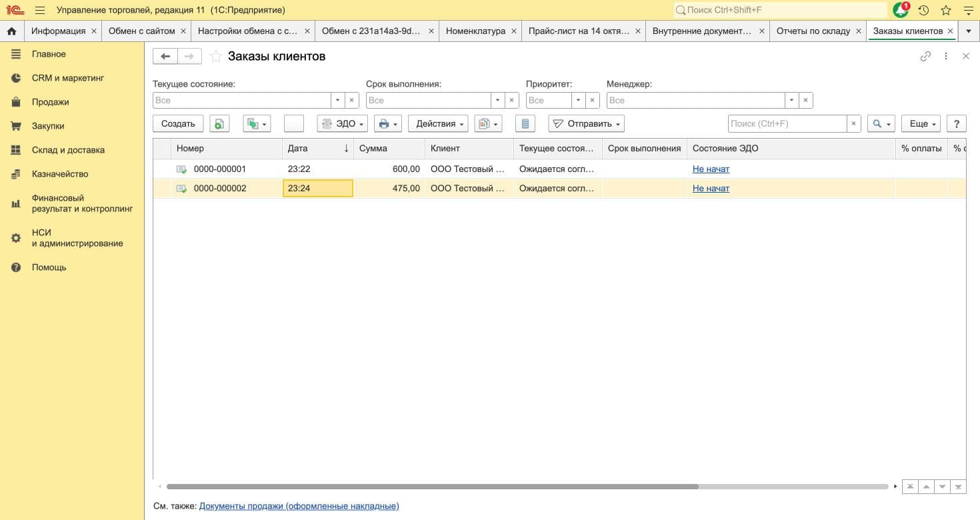The image size is (980, 520).
Task: Switch to the Номенклатура tab
Action: pos(475,31)
